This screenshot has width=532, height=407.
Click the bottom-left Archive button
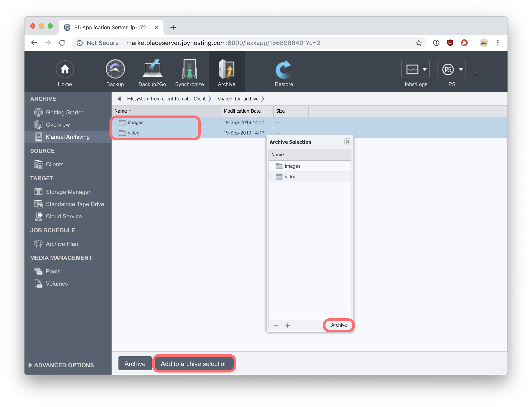135,364
